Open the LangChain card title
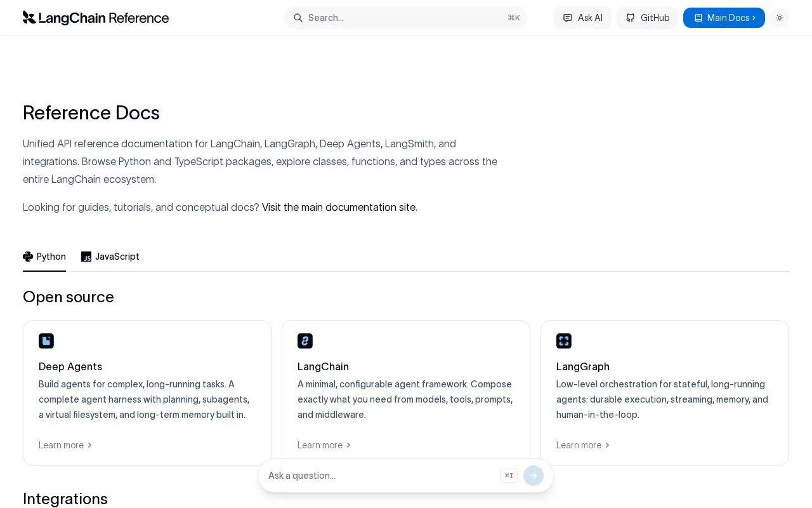 pos(323,366)
